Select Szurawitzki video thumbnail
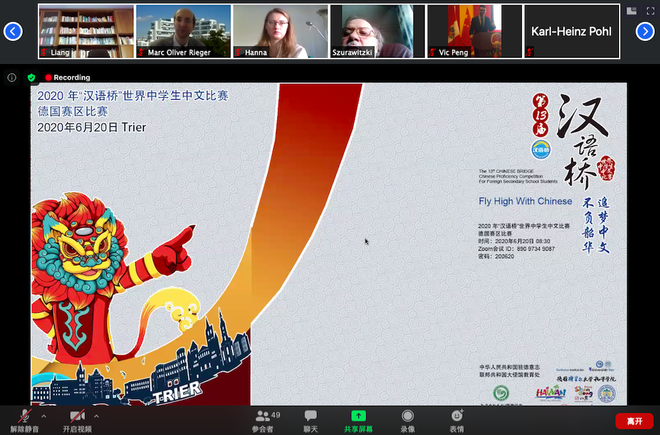 378,31
